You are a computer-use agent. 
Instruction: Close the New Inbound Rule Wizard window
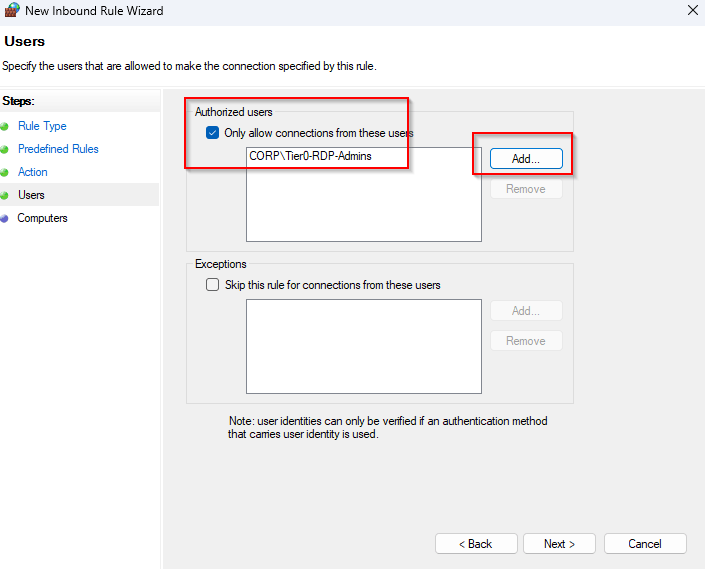693,11
